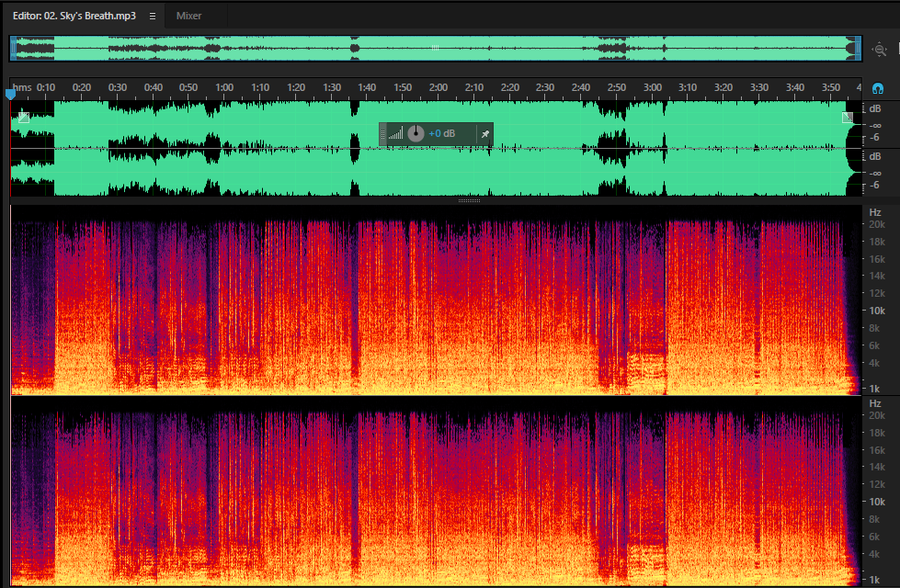This screenshot has width=900, height=588.
Task: Click the HUD volume level bars icon
Action: pyautogui.click(x=395, y=133)
